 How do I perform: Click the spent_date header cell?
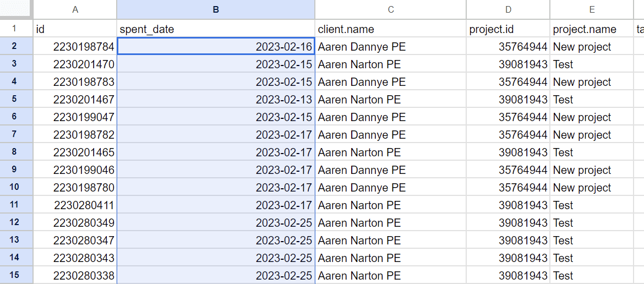tap(216, 29)
